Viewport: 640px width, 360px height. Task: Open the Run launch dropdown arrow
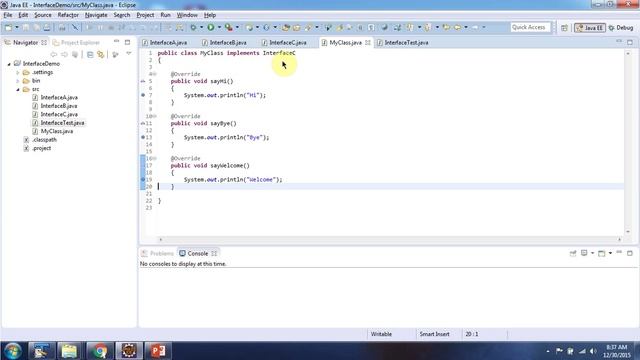point(219,27)
